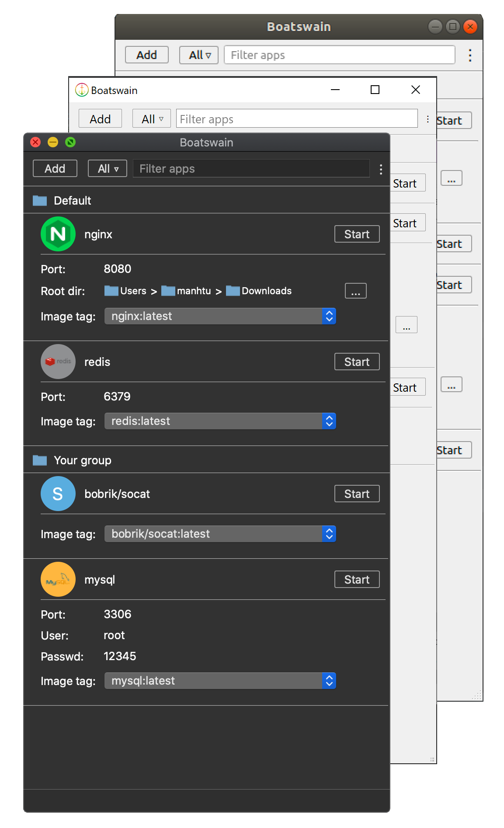The image size is (504, 828).
Task: Click the nginx app name
Action: coord(98,234)
